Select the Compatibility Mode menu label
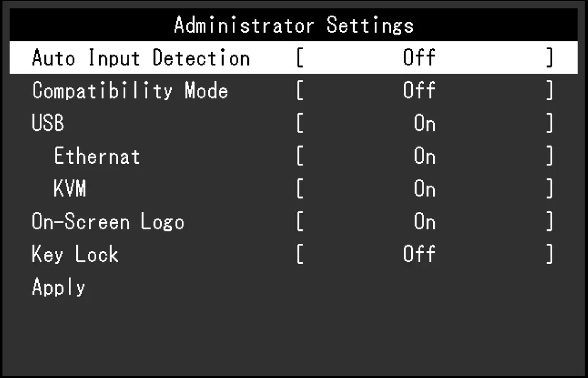Image resolution: width=588 pixels, height=378 pixels. click(x=130, y=91)
